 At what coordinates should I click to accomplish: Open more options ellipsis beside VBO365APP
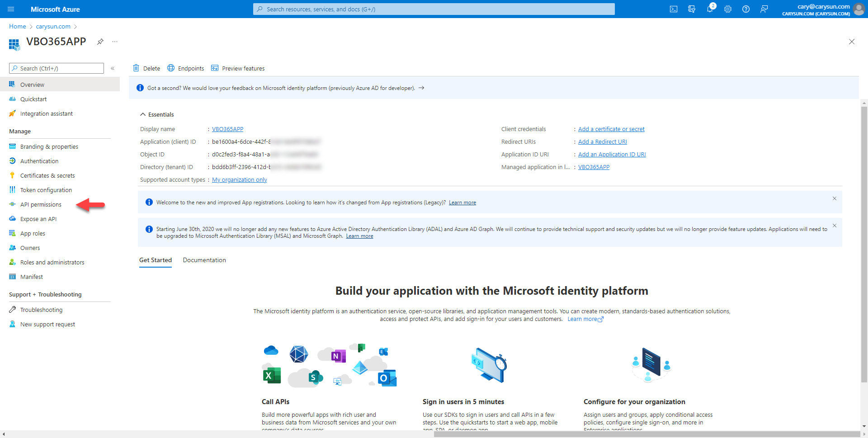tap(115, 42)
